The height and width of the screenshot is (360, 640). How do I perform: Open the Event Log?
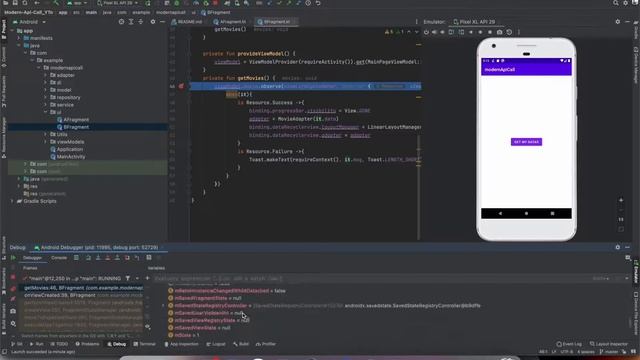(x=569, y=344)
